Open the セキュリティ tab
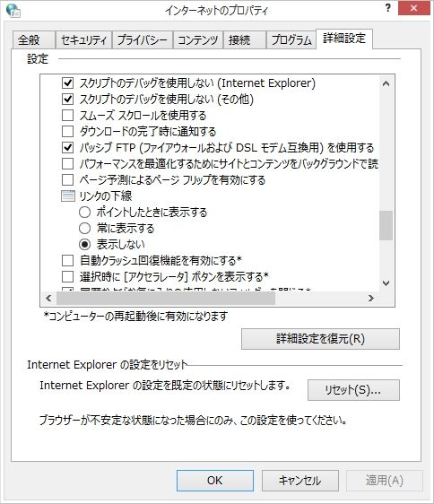Image resolution: width=434 pixels, height=504 pixels. pos(83,40)
